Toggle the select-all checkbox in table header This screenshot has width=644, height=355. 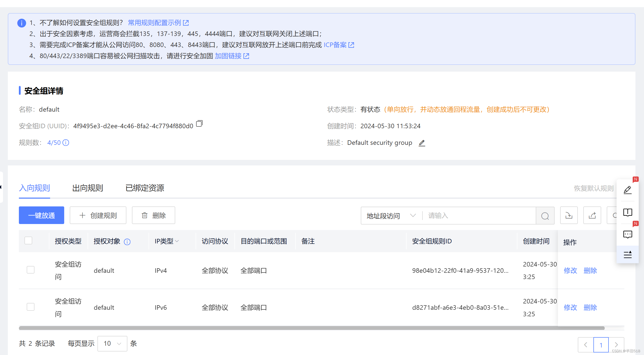28,241
